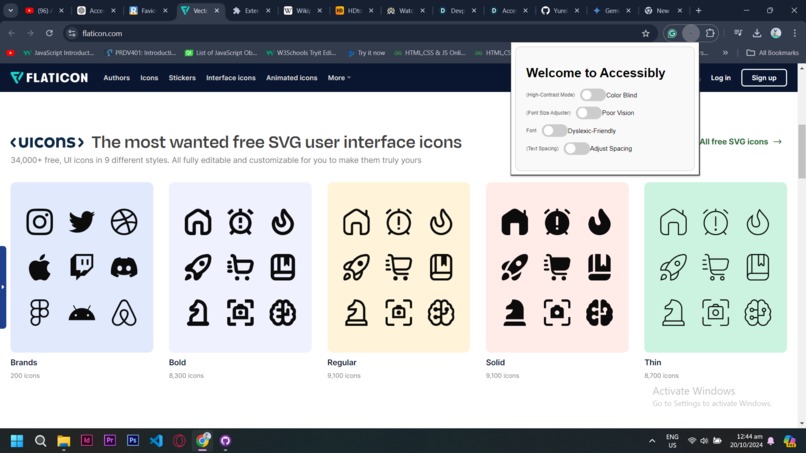The image size is (806, 453).
Task: Open the notifications bell in tray
Action: pyautogui.click(x=771, y=441)
